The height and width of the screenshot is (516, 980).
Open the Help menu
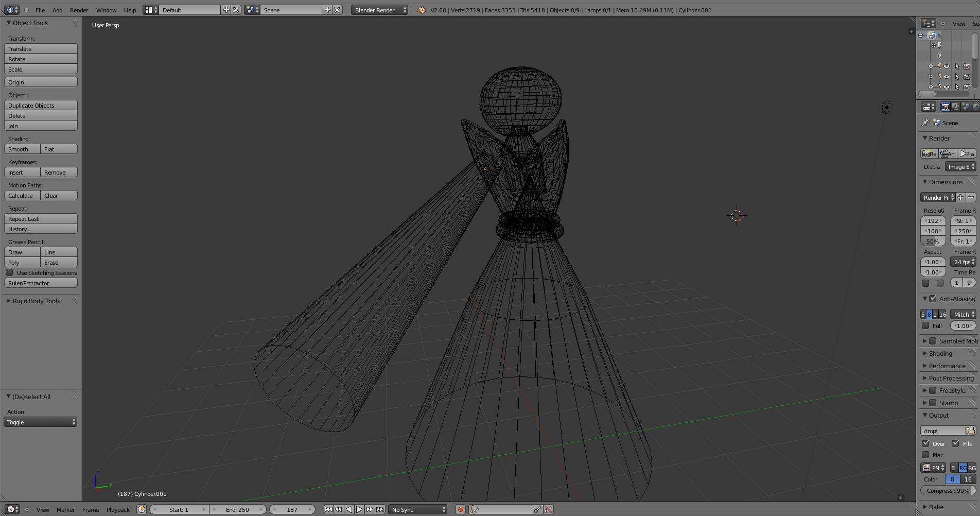130,10
